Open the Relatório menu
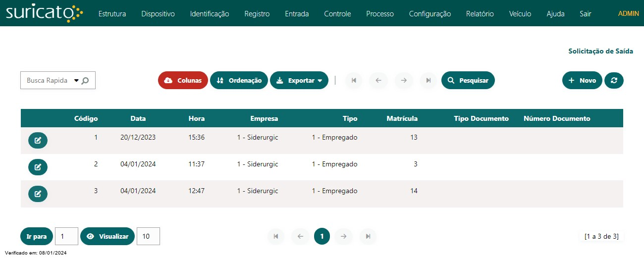This screenshot has width=644, height=260. pyautogui.click(x=480, y=14)
